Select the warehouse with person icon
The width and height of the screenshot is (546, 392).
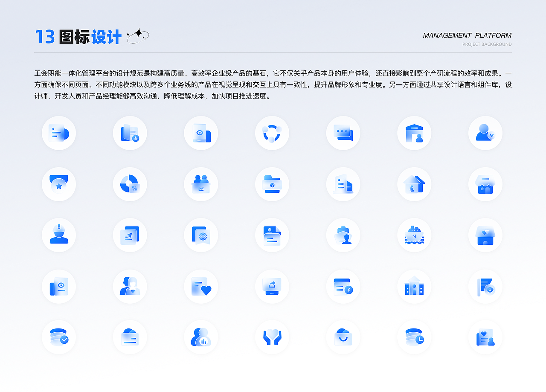(x=414, y=133)
